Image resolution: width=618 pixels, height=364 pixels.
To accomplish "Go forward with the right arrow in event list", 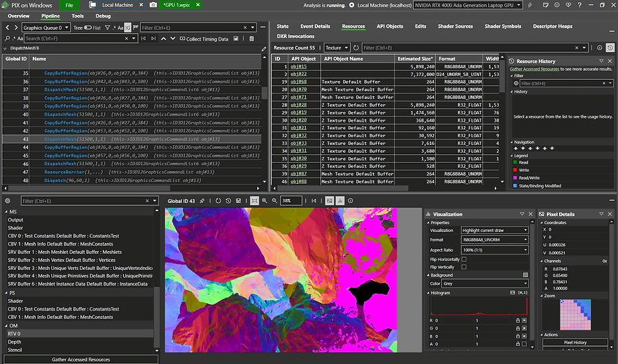I will [x=16, y=28].
